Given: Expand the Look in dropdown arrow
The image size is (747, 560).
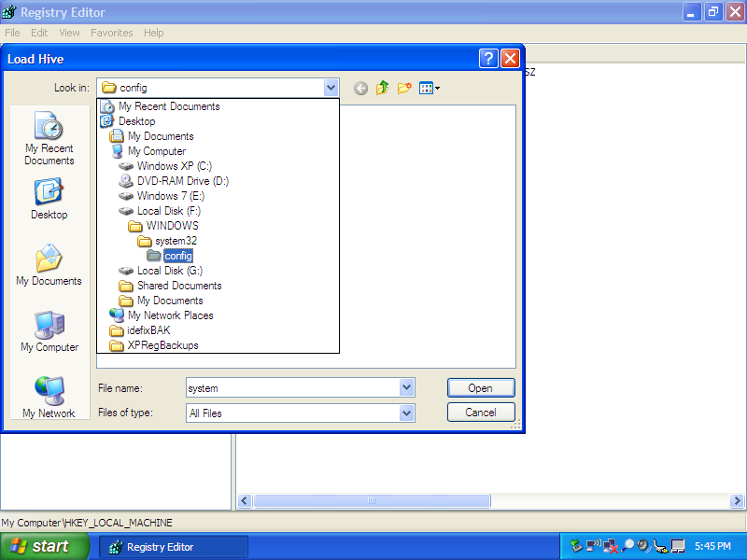Looking at the screenshot, I should [x=331, y=88].
